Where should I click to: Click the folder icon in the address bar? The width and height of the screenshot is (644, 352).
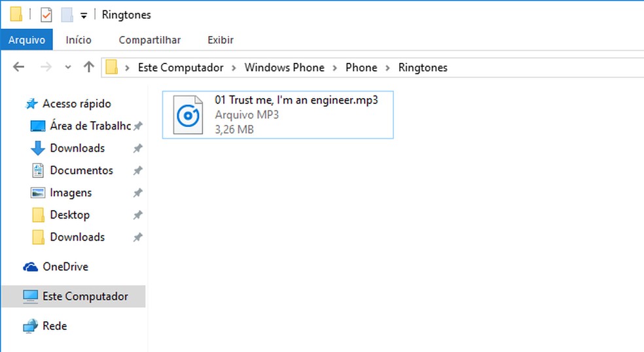coord(112,67)
